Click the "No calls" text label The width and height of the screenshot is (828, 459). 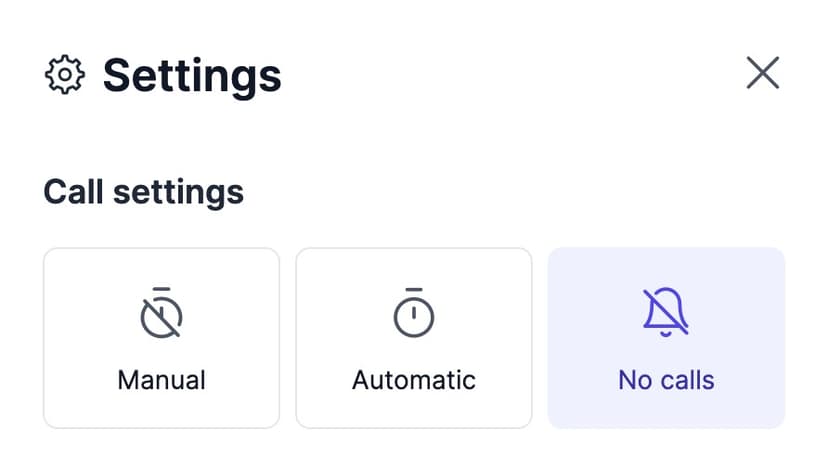(666, 380)
